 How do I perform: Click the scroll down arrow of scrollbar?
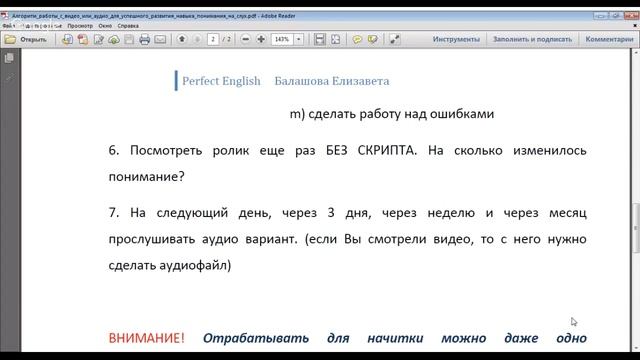tap(636, 348)
